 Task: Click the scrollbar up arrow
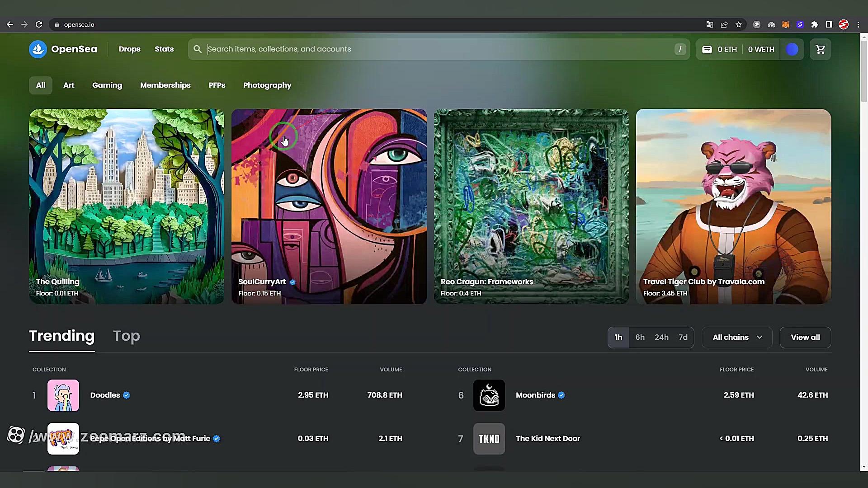click(x=864, y=37)
